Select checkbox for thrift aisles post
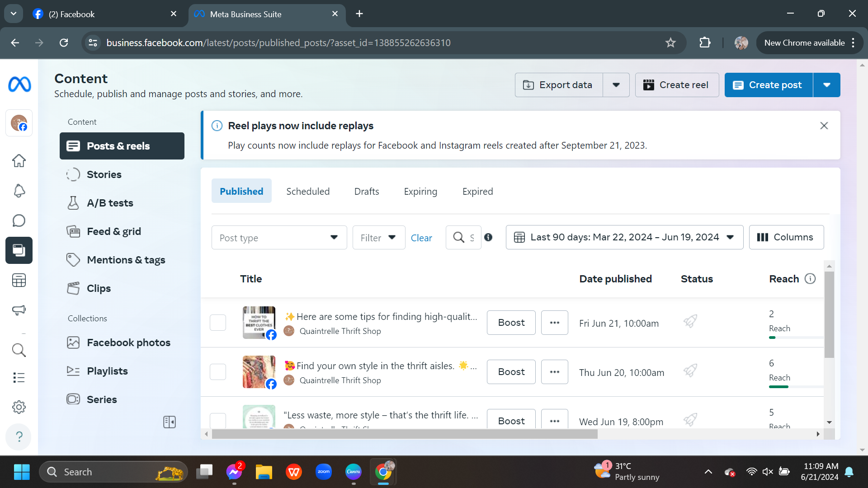The height and width of the screenshot is (488, 868). tap(218, 372)
